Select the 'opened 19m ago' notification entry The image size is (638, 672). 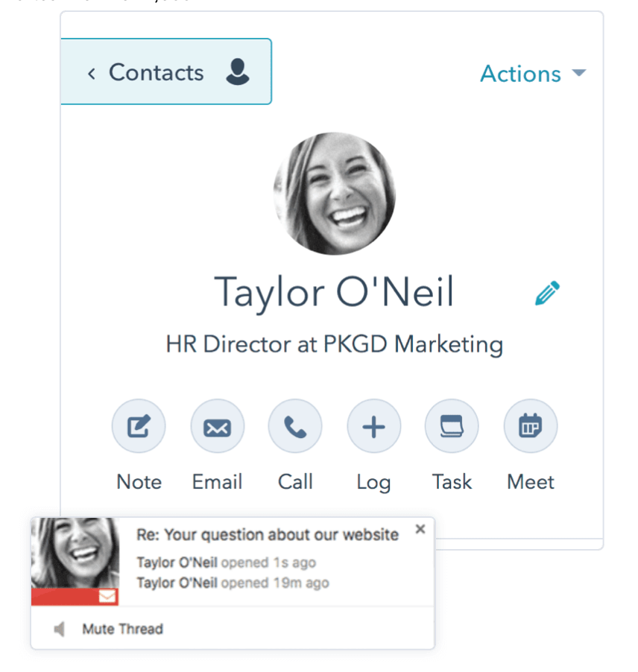233,583
